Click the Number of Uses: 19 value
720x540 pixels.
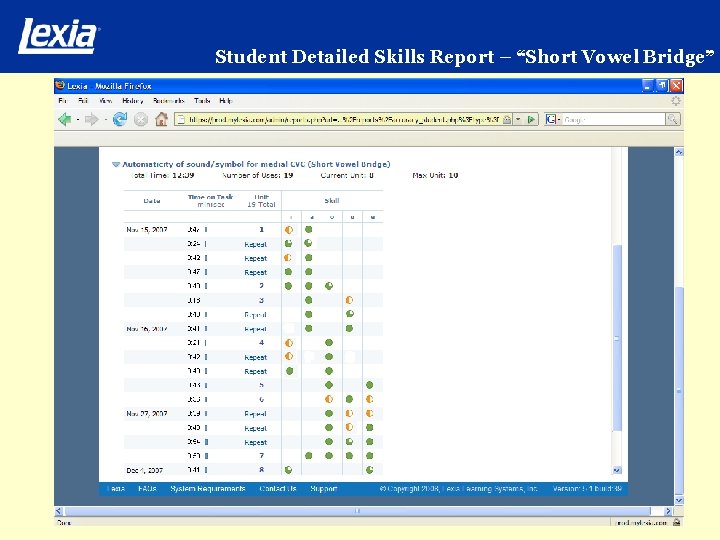258,175
